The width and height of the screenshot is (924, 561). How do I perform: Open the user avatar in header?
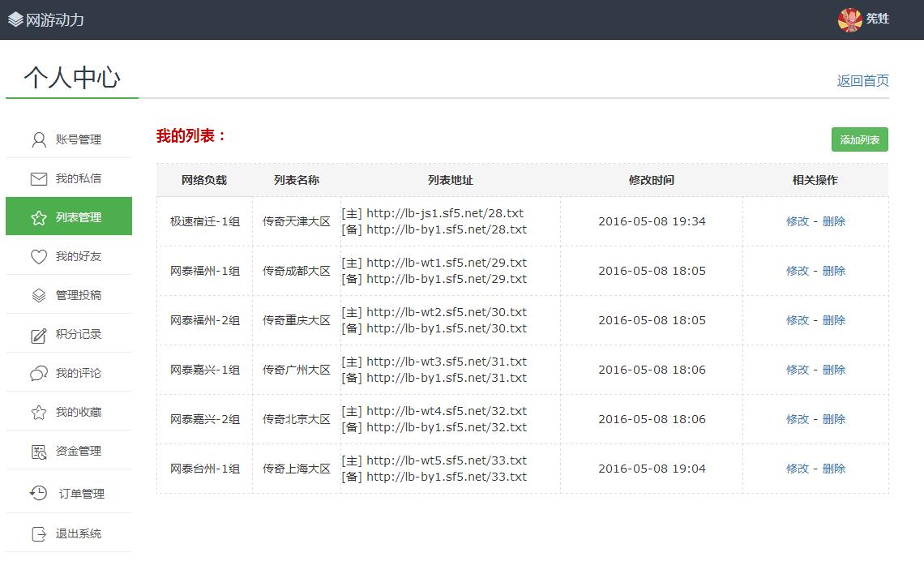tap(849, 19)
